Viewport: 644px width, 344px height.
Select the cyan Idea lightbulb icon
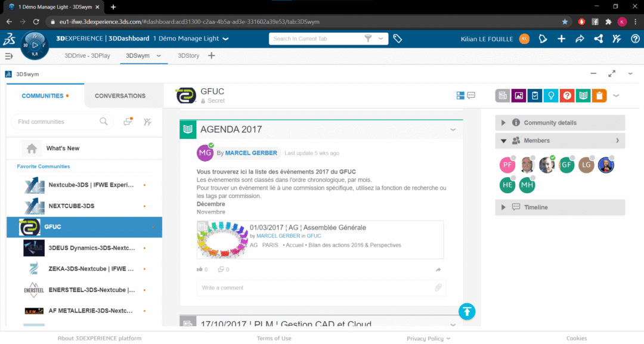click(x=551, y=95)
